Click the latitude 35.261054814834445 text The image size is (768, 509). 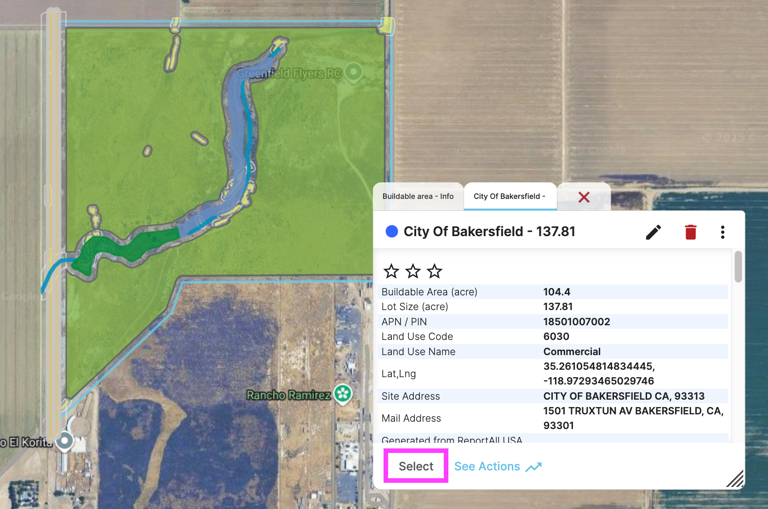point(599,366)
